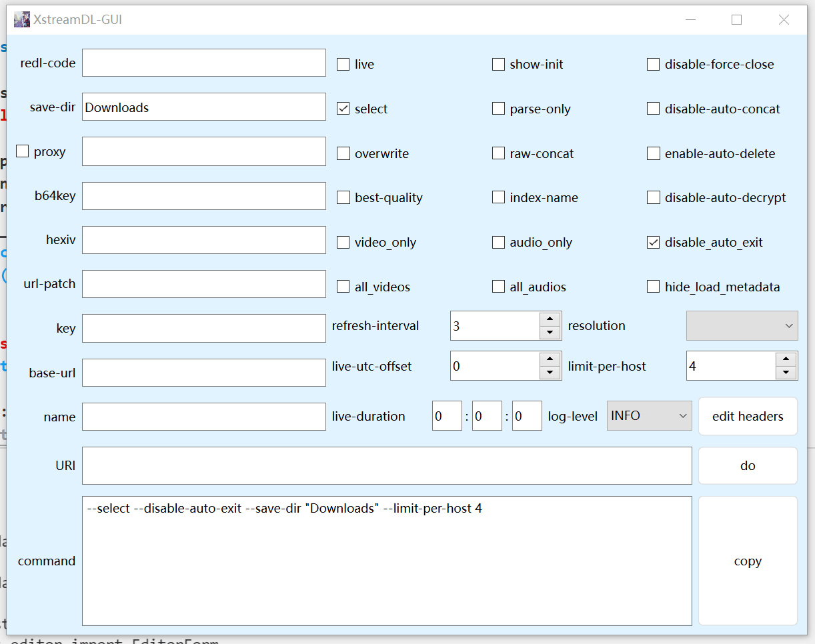
Task: Enable disable-force-close checkbox
Action: 653,65
